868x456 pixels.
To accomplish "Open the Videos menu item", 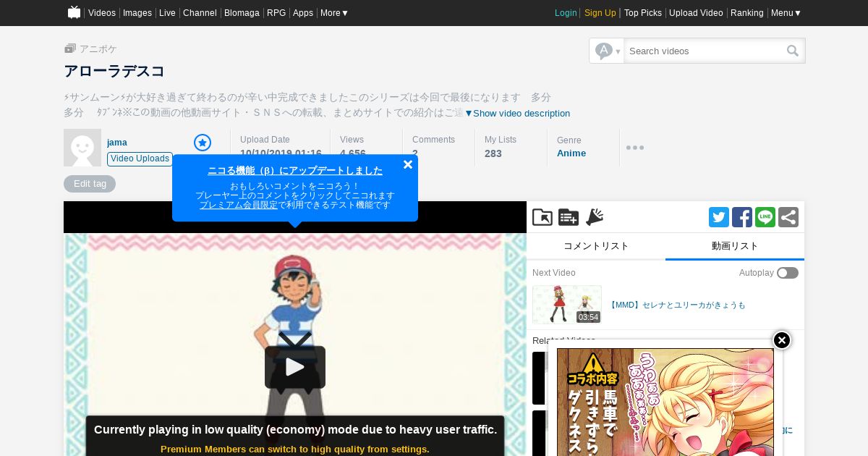I will click(102, 13).
